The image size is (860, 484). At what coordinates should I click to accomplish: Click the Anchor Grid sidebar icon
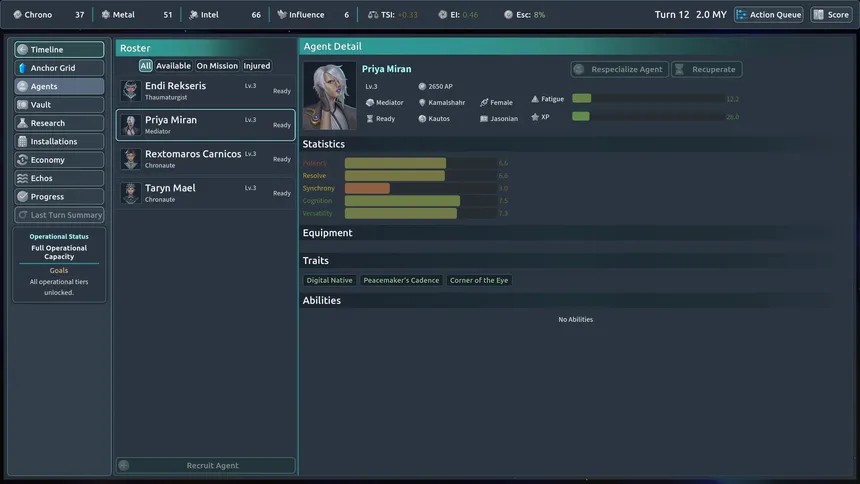click(22, 68)
